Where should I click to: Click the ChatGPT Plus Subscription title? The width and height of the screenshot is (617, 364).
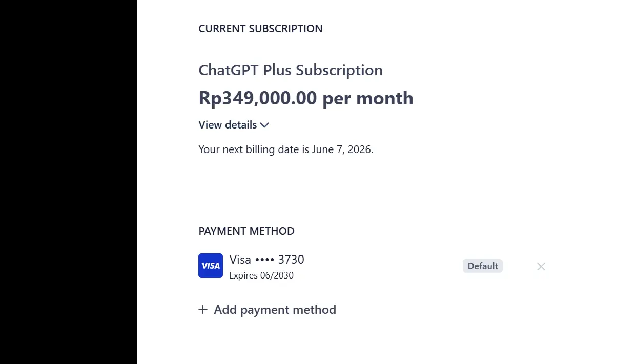(291, 70)
